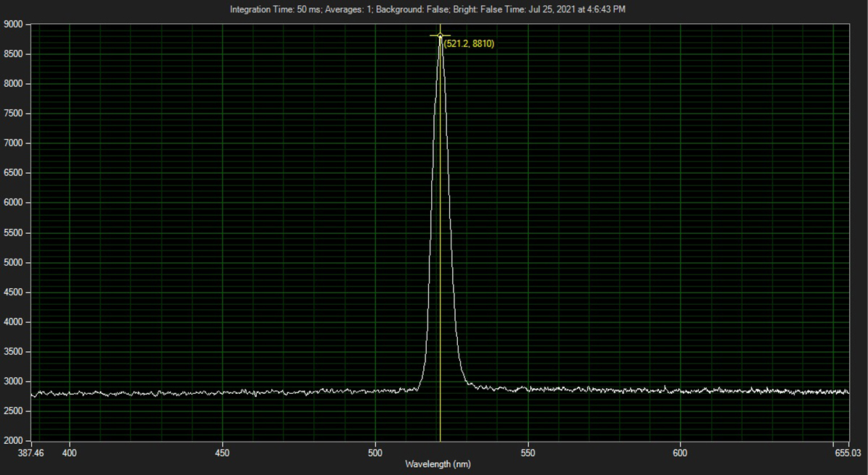Click the 7000 label on intensity axis
The width and height of the screenshot is (868, 475).
pos(14,143)
